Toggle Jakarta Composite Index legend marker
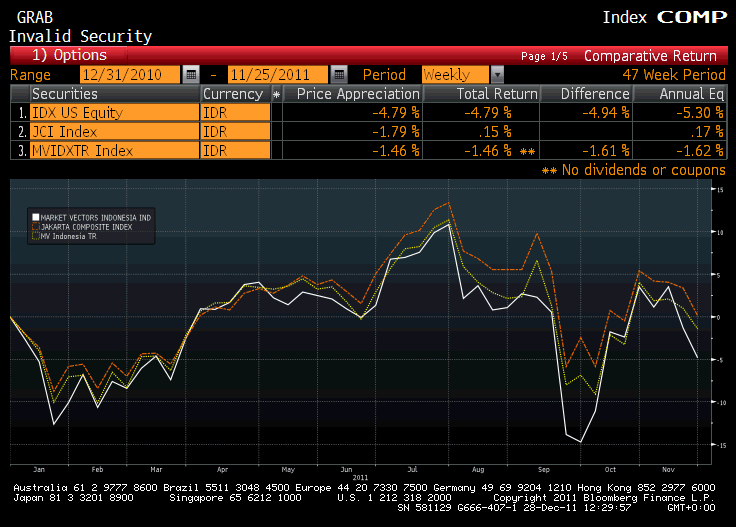736x527 pixels. (35, 227)
